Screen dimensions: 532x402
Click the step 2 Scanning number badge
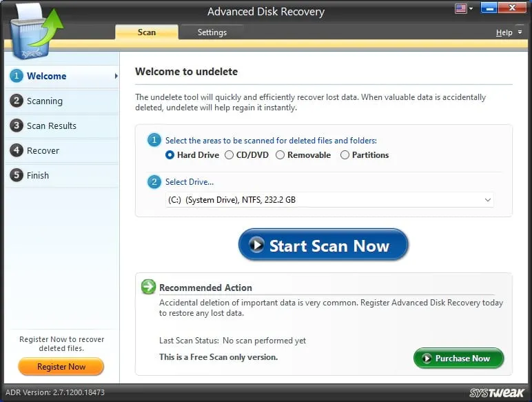point(17,101)
